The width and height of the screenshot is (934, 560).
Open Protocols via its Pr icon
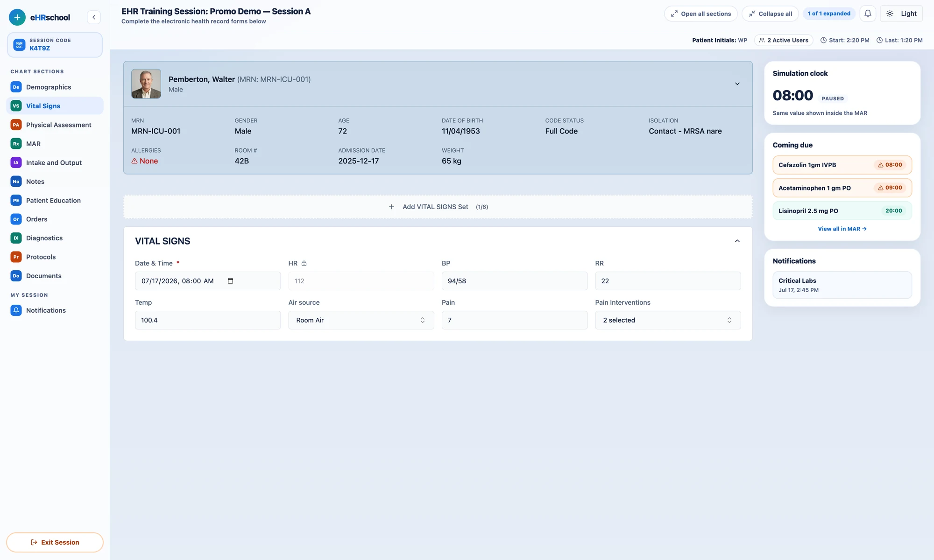coord(16,257)
